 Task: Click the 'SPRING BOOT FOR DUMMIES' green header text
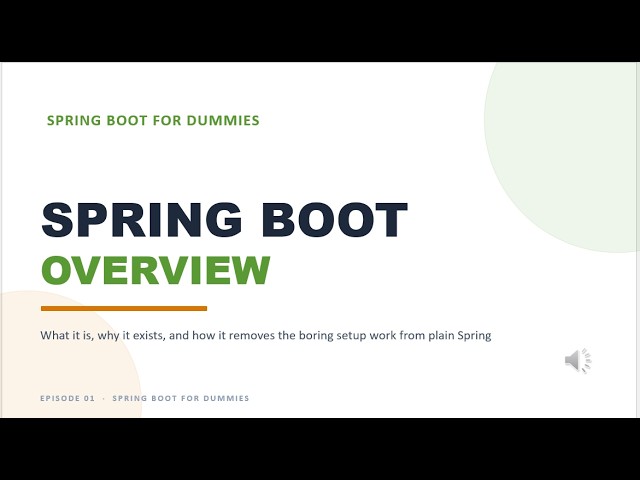pos(153,120)
